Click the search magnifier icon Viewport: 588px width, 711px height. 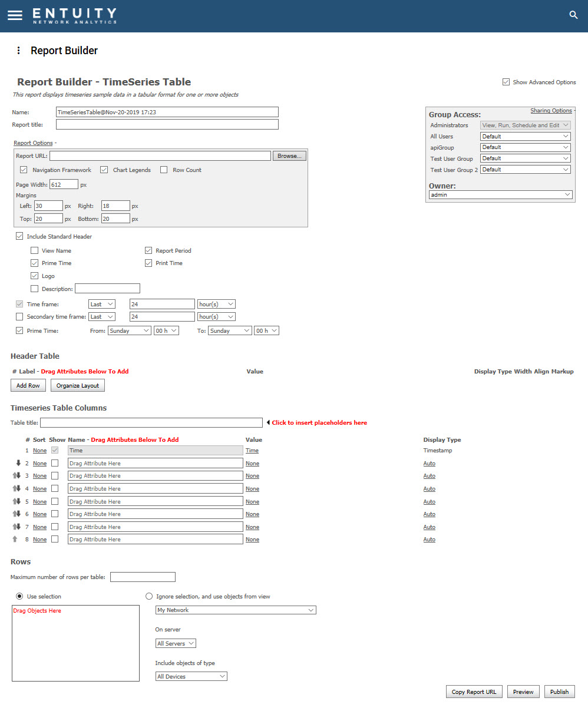click(x=573, y=14)
